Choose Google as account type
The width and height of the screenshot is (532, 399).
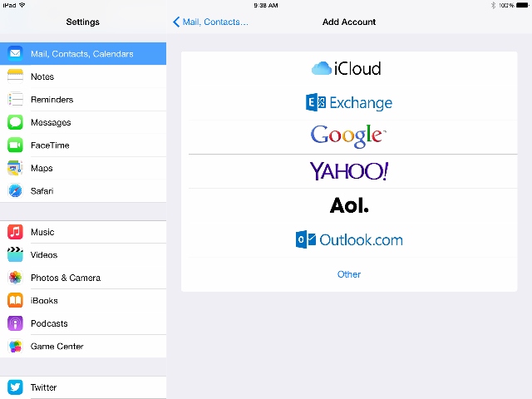tap(349, 136)
